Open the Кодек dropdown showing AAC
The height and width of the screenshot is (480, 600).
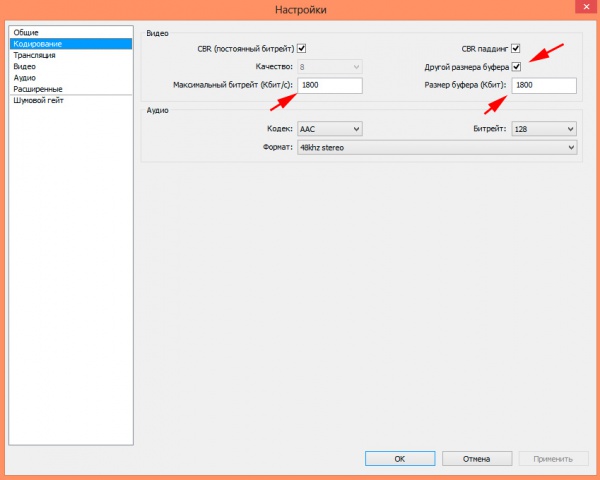(329, 129)
